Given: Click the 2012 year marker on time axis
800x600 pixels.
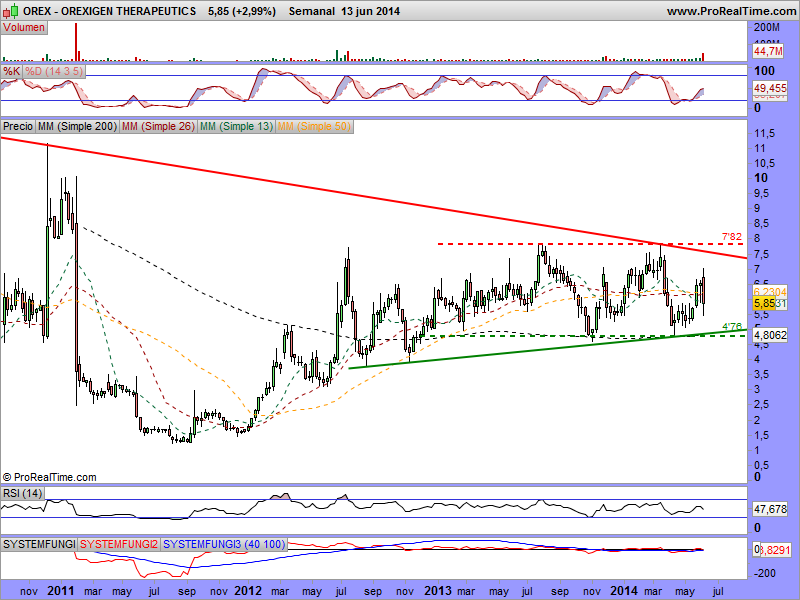Looking at the screenshot, I should (248, 591).
